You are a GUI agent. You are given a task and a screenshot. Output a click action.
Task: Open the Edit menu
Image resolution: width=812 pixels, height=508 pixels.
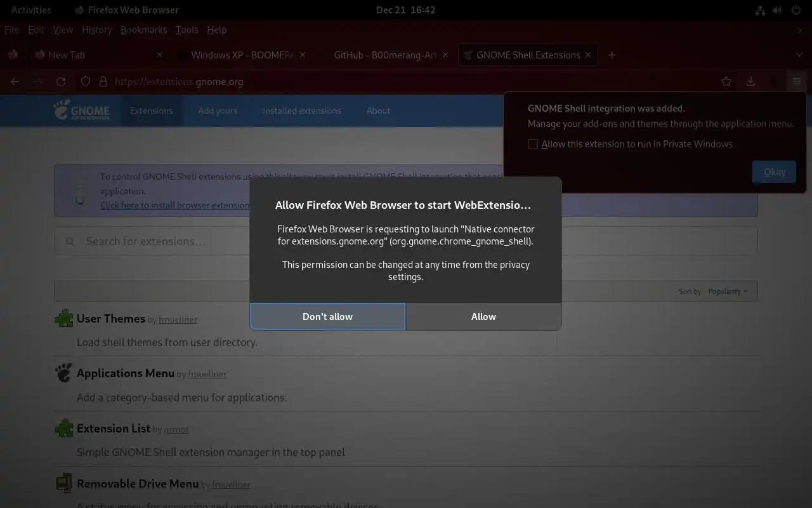pos(36,30)
